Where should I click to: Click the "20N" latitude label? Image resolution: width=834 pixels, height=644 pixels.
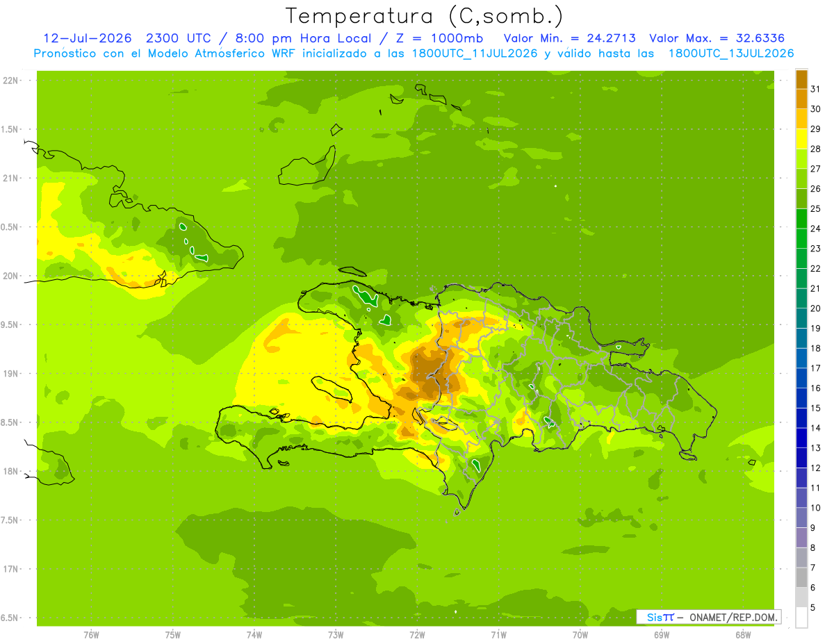pyautogui.click(x=11, y=276)
